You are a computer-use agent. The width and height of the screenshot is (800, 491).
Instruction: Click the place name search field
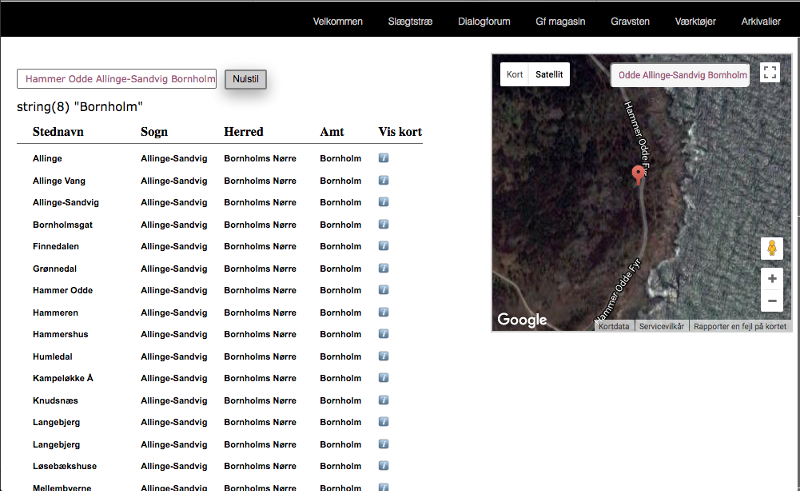pos(117,79)
